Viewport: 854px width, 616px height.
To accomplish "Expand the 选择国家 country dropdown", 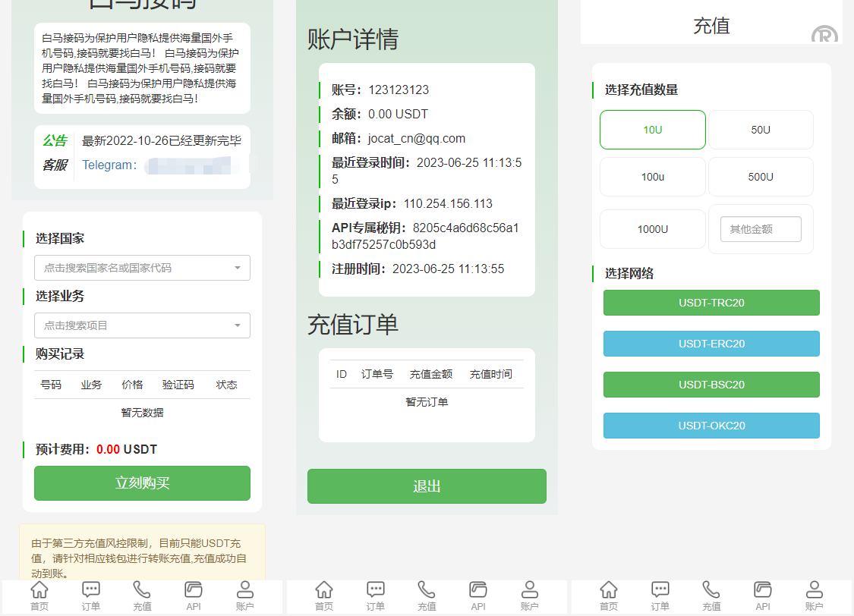I will (142, 268).
